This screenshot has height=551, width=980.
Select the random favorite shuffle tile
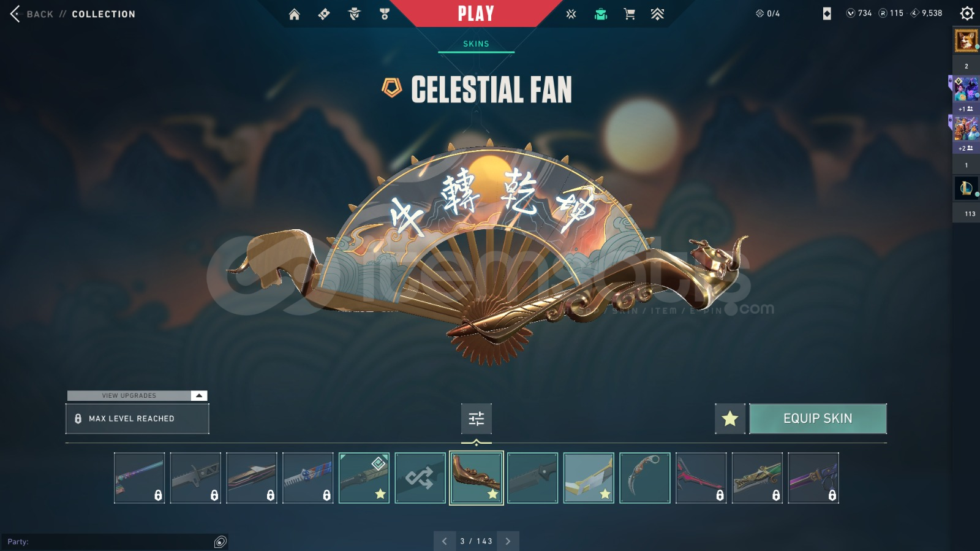[x=420, y=478]
